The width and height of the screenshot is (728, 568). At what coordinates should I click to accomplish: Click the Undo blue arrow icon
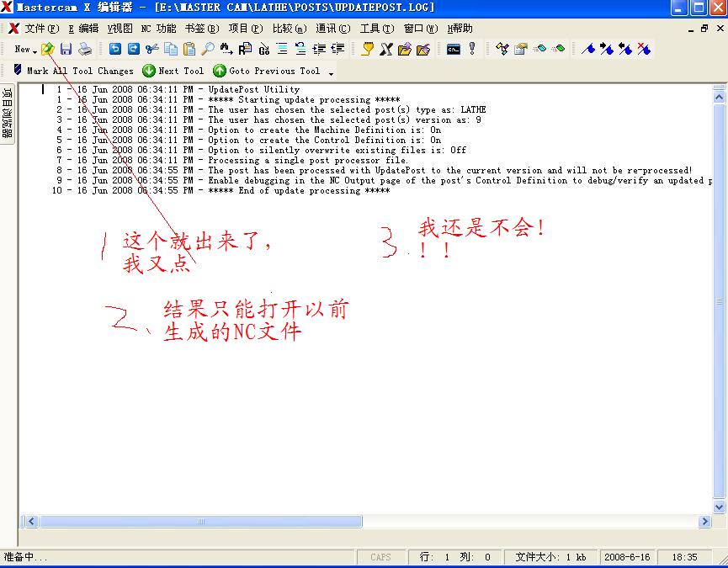tap(114, 49)
